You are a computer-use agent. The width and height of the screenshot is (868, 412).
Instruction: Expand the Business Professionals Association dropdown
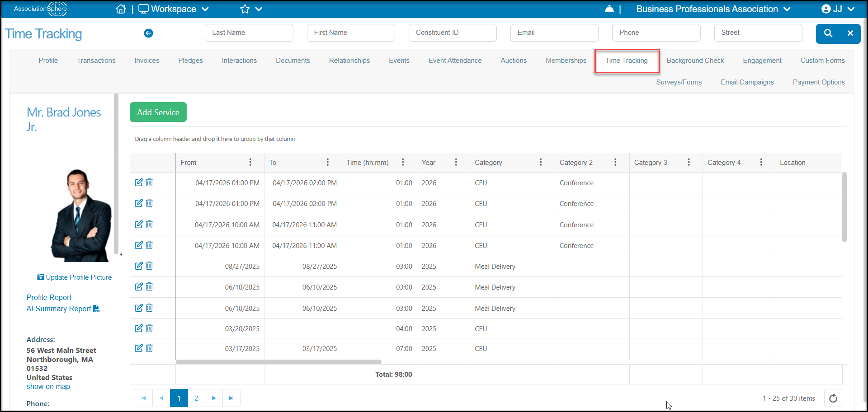coord(713,9)
